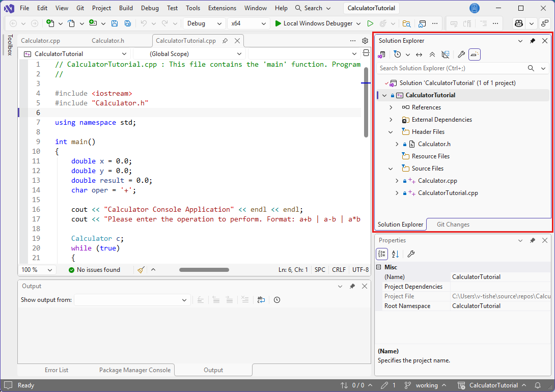555x392 pixels.
Task: Toggle Show All Files in Solution Explorer
Action: (x=446, y=54)
